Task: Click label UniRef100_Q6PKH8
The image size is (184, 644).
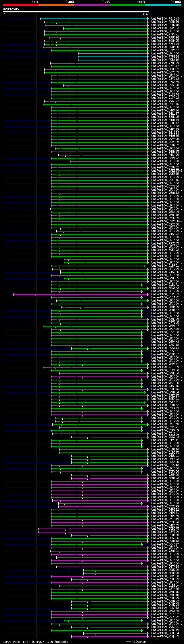Action: pyautogui.click(x=165, y=342)
